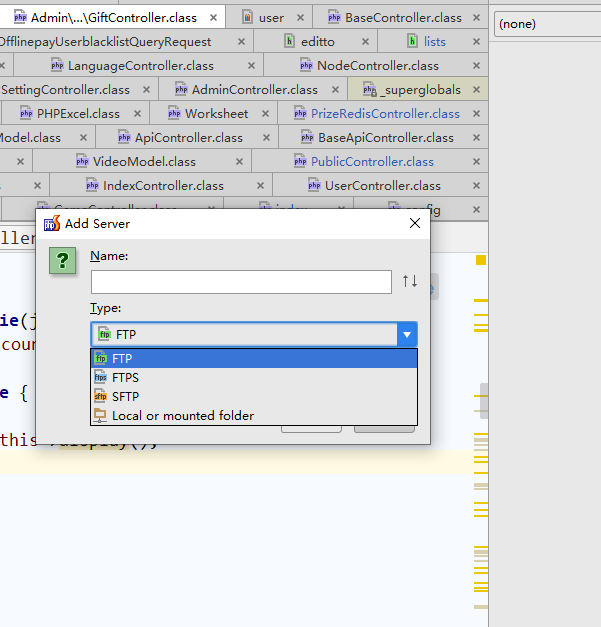Close the LanguageController.class tab
This screenshot has width=601, height=627.
(251, 66)
